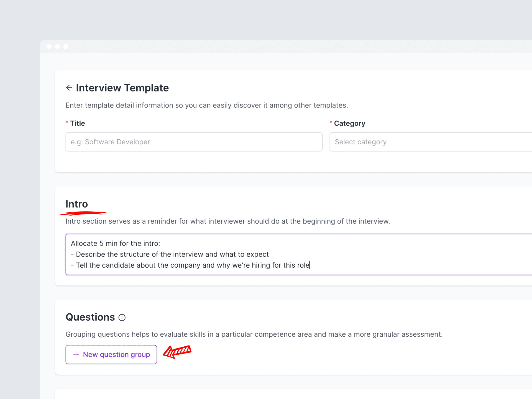Click the Title field label
Image resolution: width=532 pixels, height=399 pixels.
pos(77,123)
